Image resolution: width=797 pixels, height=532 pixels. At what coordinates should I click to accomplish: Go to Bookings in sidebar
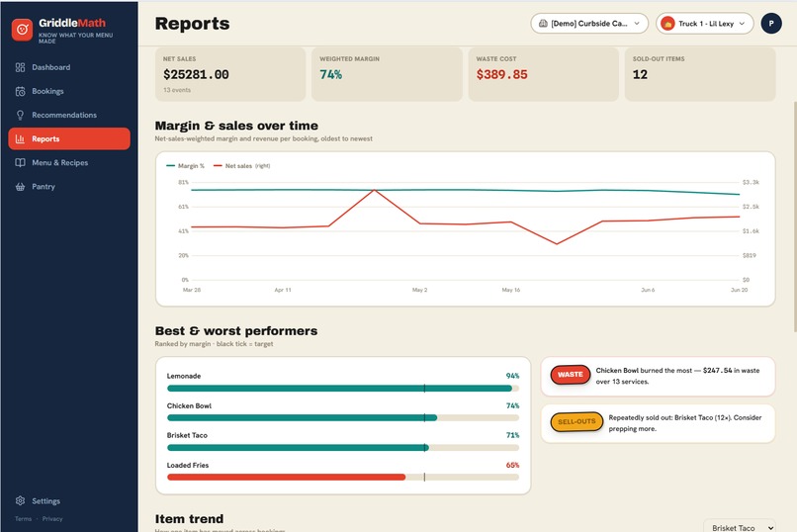[69, 91]
